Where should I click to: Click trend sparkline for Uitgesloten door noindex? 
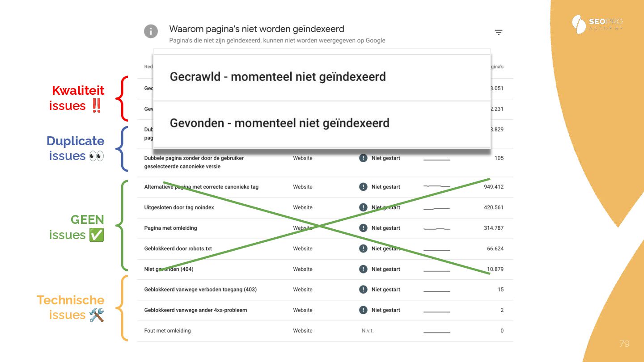436,208
